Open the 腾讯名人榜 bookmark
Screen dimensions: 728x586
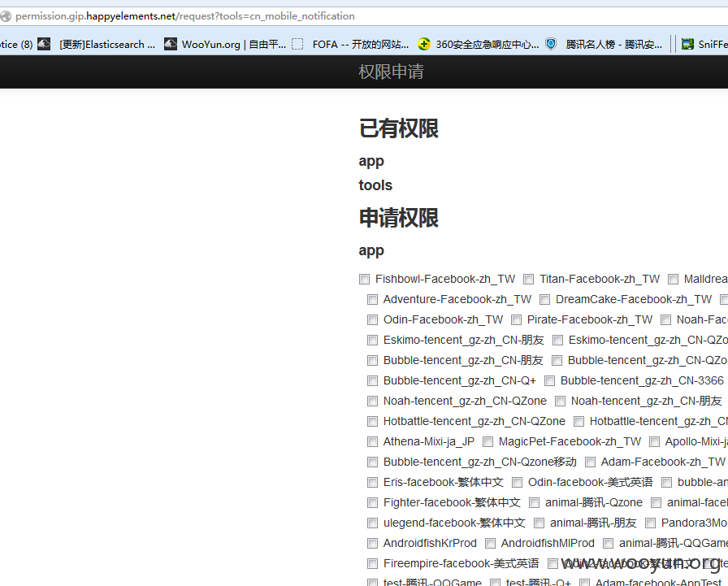pos(613,45)
